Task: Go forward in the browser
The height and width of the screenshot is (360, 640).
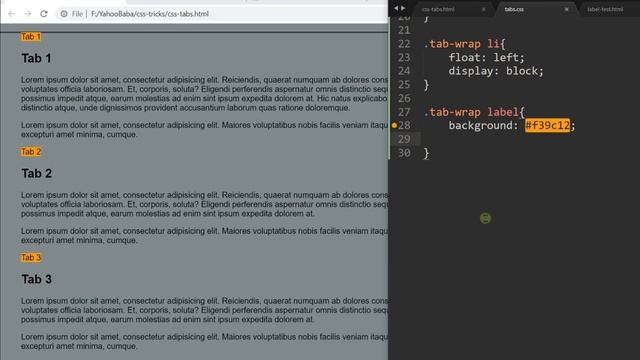Action: [27, 14]
